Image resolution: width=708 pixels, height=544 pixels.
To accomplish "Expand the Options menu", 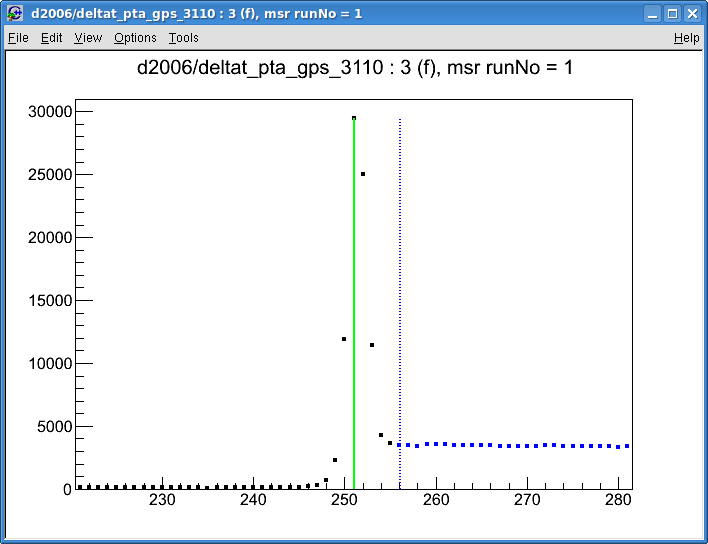I will pyautogui.click(x=135, y=38).
